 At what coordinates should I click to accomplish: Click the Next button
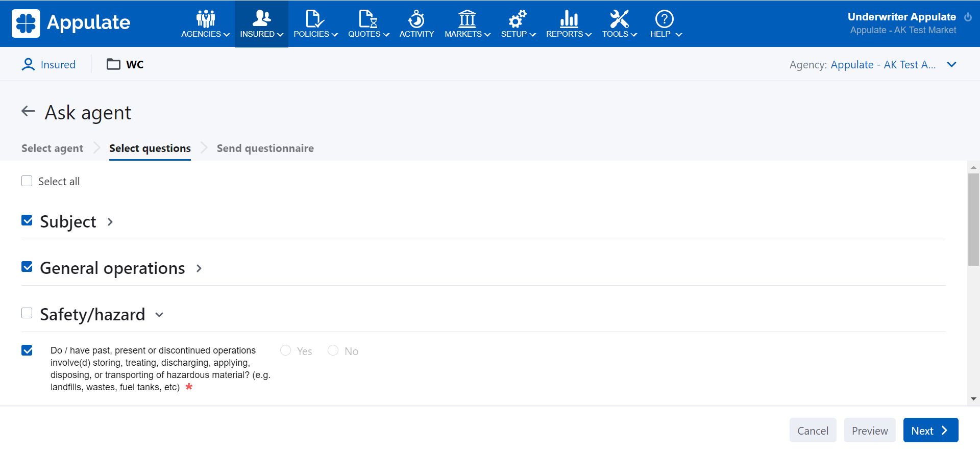coord(930,431)
